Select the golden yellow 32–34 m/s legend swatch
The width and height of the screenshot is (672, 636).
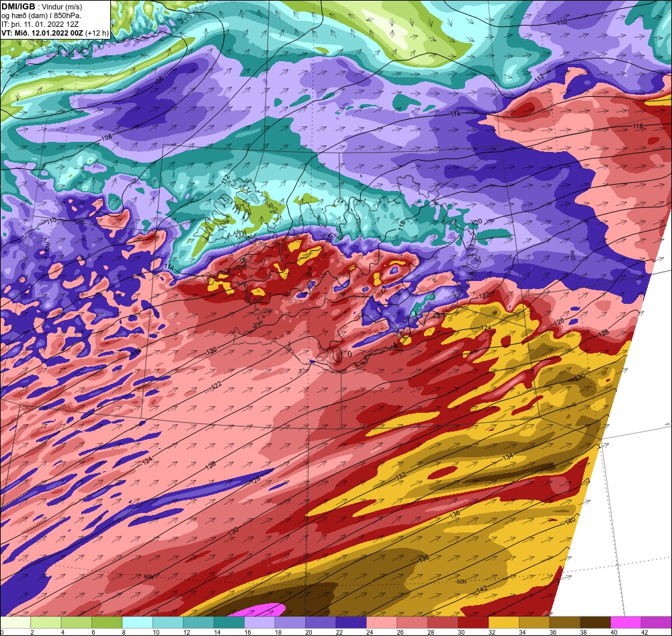pos(503,623)
